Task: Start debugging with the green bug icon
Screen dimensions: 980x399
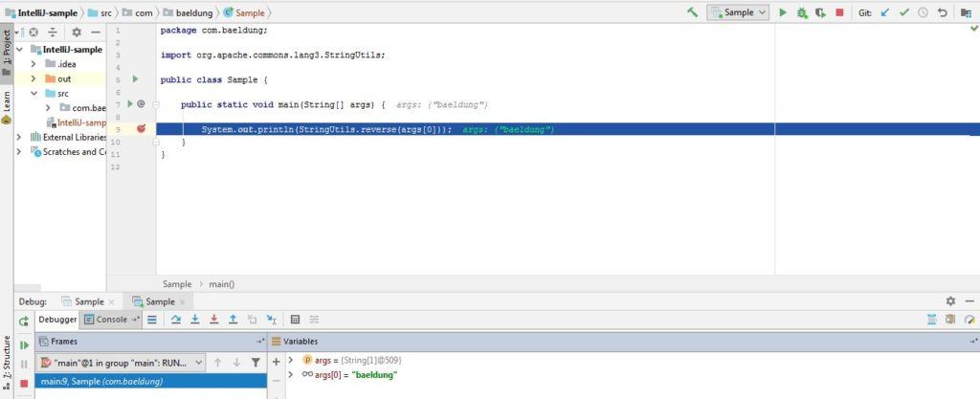Action: tap(802, 12)
